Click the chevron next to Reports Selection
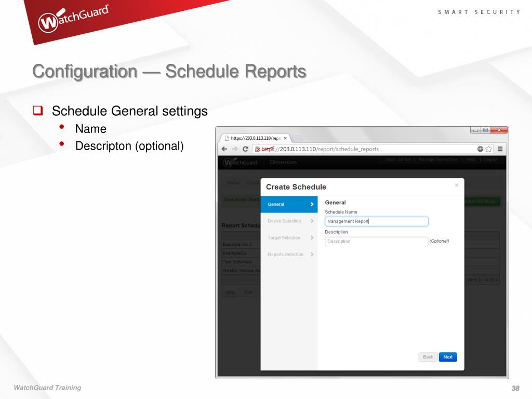The height and width of the screenshot is (399, 532). (312, 255)
